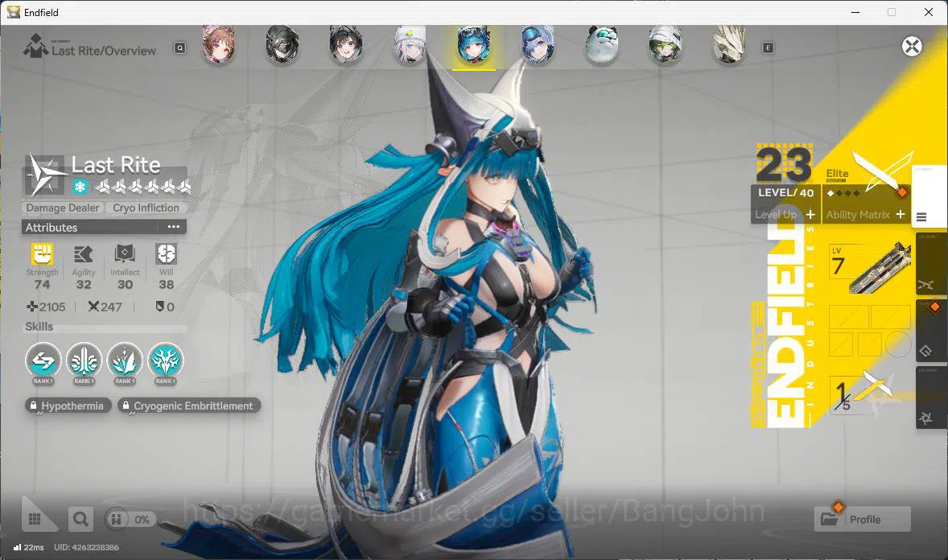Select the panda operator portrait

coord(602,45)
